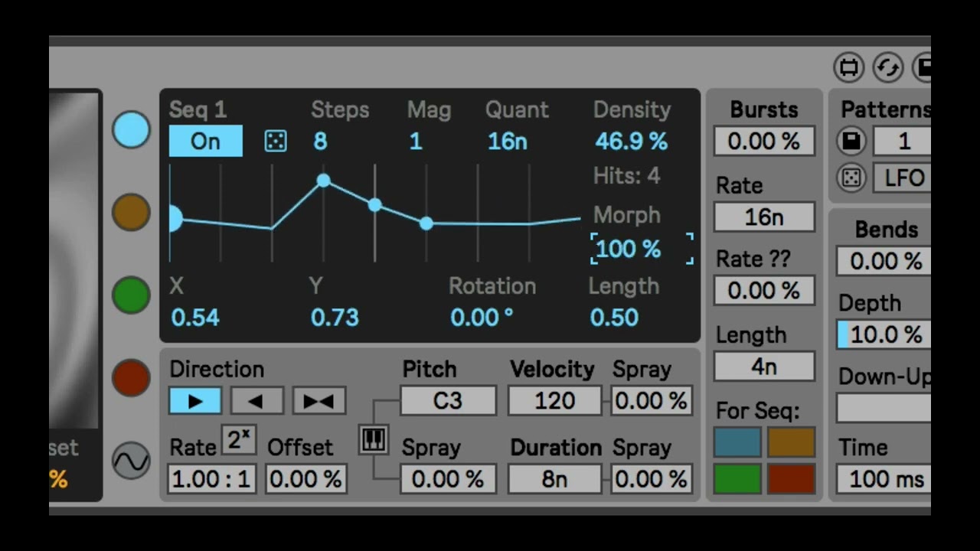Click the Patterns number 1 field

pos(903,142)
